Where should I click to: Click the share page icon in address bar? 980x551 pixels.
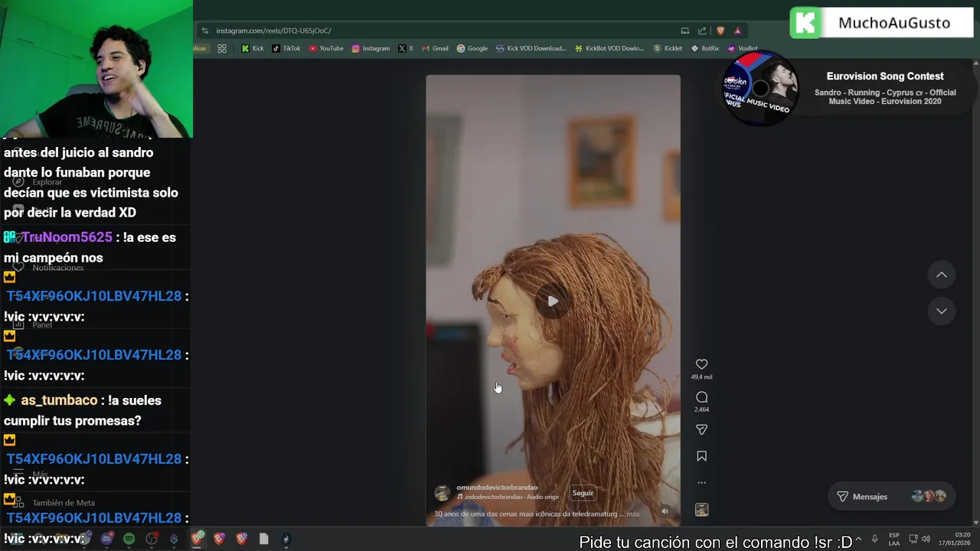point(702,31)
